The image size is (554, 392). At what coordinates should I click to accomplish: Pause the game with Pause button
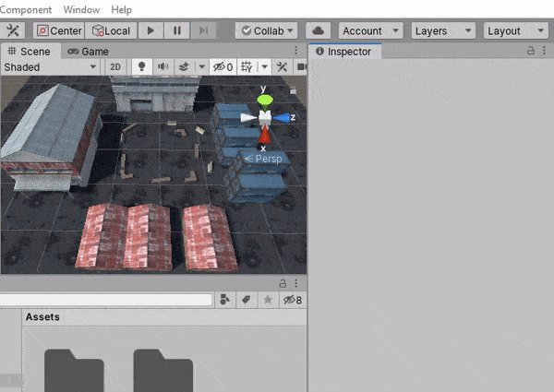(x=177, y=30)
